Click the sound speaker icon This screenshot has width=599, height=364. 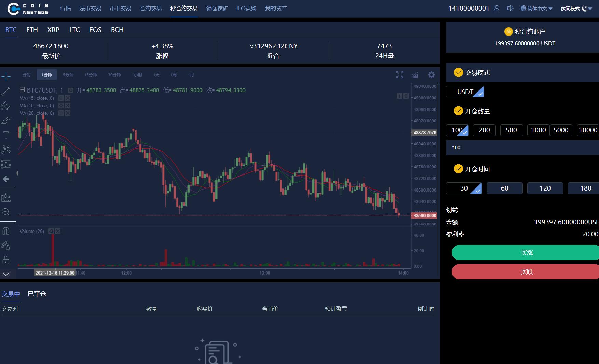(x=510, y=8)
